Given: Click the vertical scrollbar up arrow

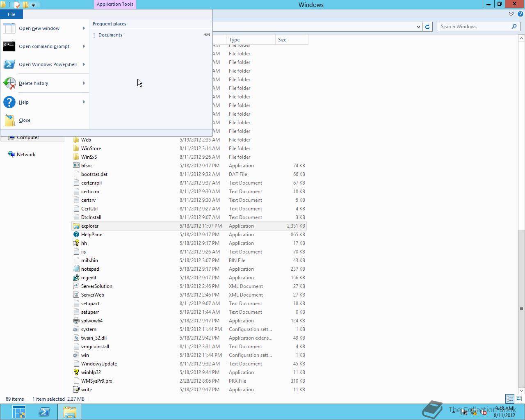Looking at the screenshot, I should click(x=521, y=38).
